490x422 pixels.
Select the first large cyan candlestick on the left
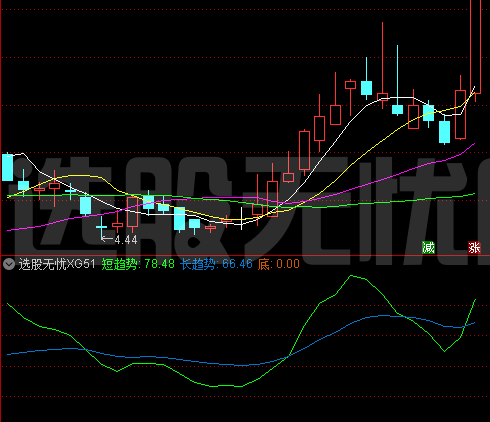(x=7, y=168)
